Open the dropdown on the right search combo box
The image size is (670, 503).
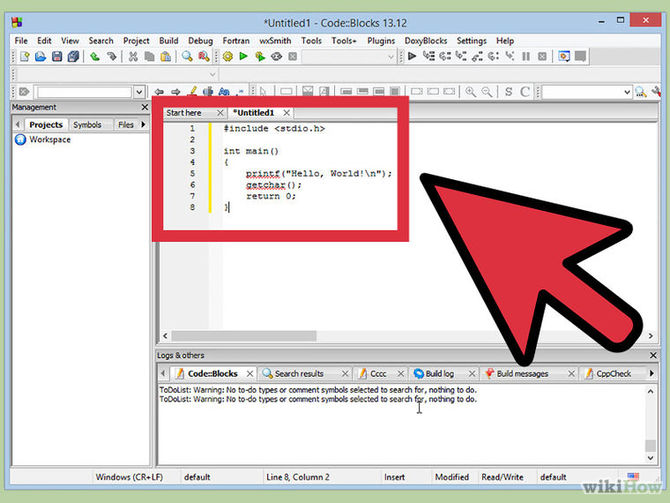[627, 92]
